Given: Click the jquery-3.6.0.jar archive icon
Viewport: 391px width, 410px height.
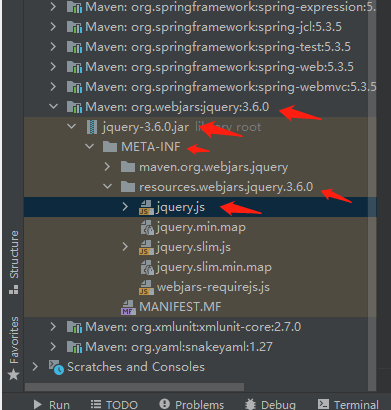Looking at the screenshot, I should (92, 127).
